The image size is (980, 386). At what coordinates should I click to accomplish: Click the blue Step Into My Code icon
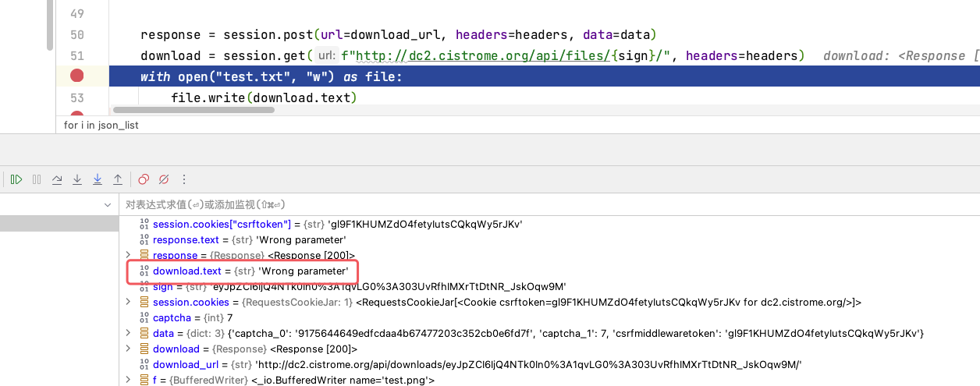tap(98, 179)
